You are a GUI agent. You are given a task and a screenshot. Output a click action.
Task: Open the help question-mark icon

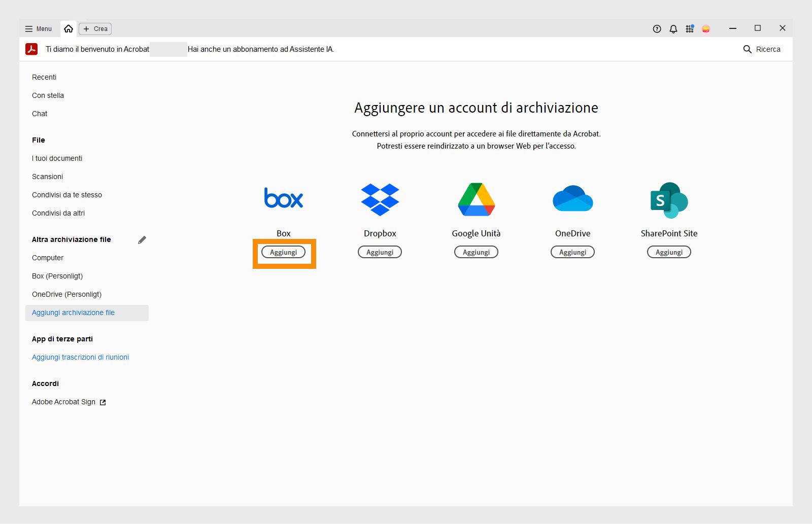pyautogui.click(x=656, y=29)
